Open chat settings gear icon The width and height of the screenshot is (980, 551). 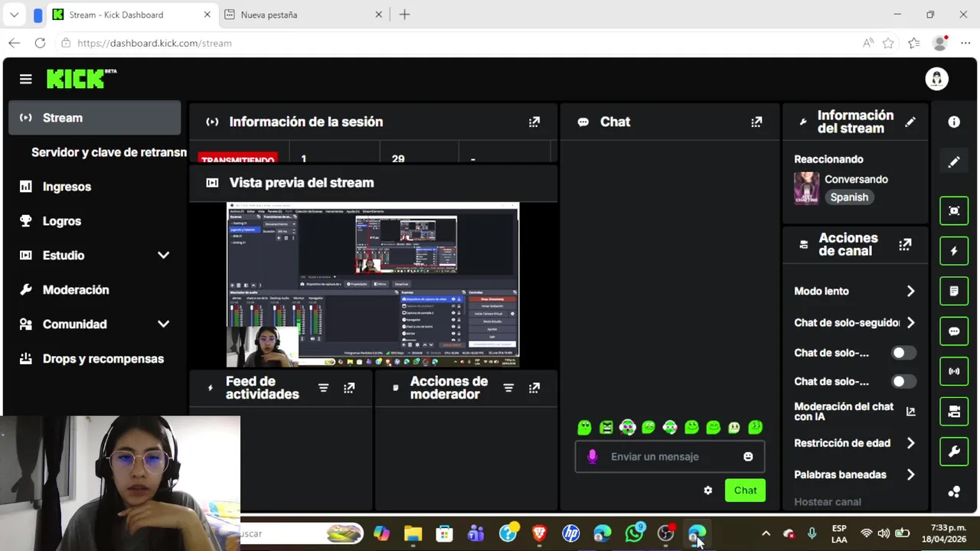708,491
